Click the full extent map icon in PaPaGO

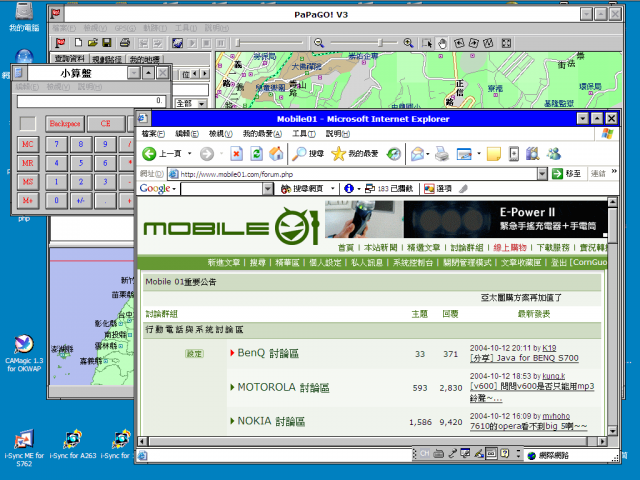click(x=506, y=43)
